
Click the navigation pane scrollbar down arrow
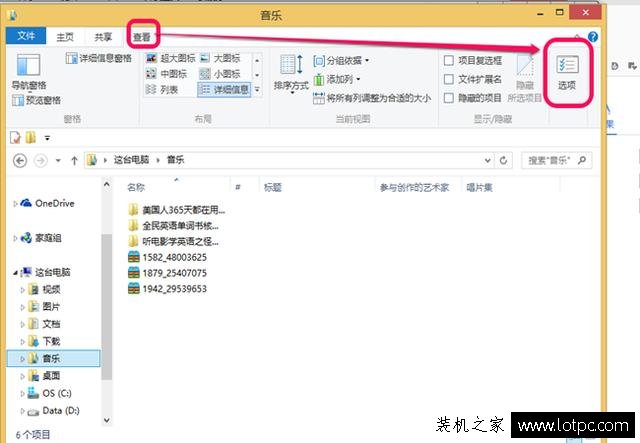pos(107,420)
